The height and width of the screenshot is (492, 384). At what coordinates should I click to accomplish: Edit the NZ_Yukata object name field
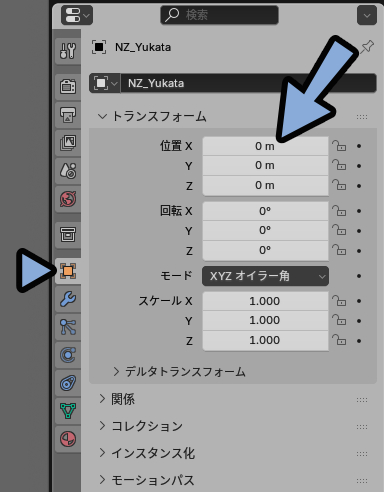(248, 83)
